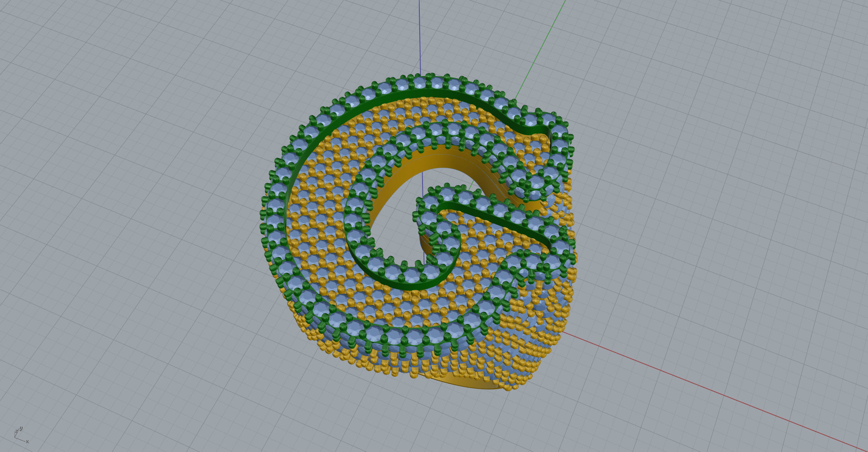
Task: Click the world axis icon in the viewport corner
Action: point(21,435)
